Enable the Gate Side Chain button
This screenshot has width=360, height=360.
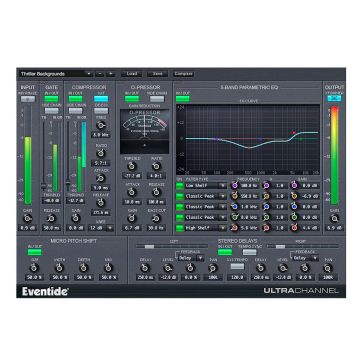click(51, 111)
